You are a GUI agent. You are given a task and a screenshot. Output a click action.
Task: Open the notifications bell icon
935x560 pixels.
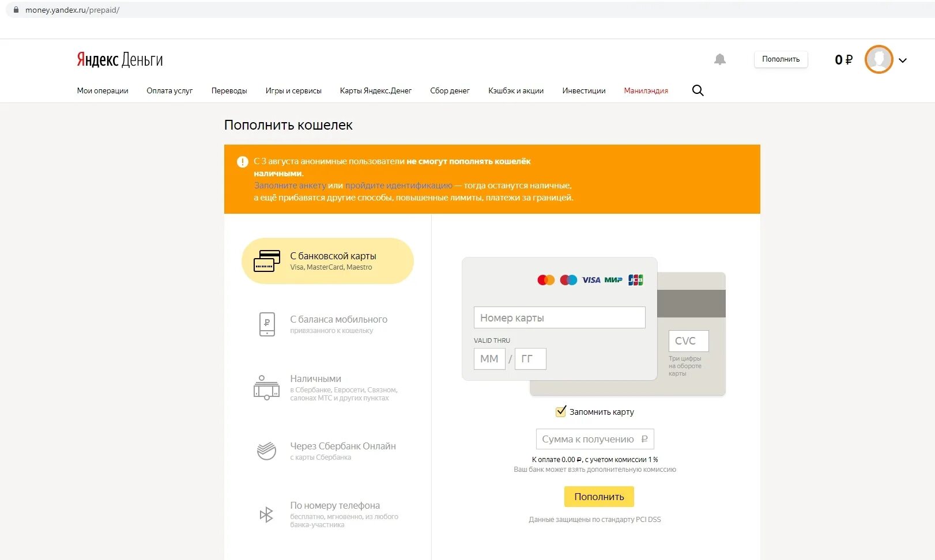pos(720,59)
